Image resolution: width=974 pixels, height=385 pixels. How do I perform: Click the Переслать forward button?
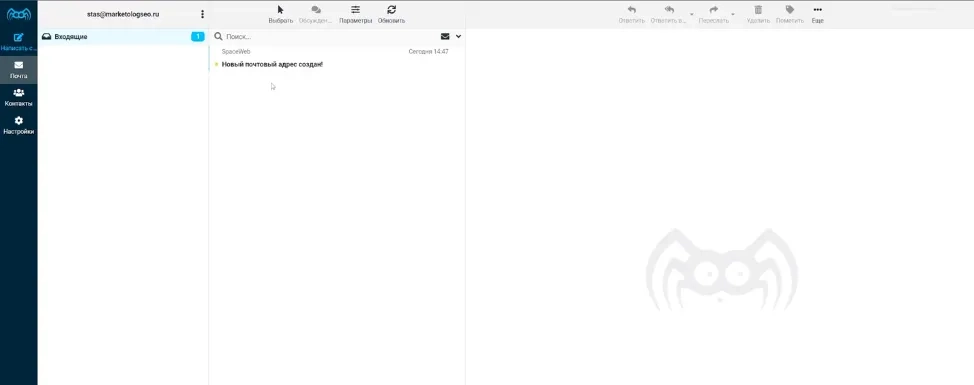point(714,14)
